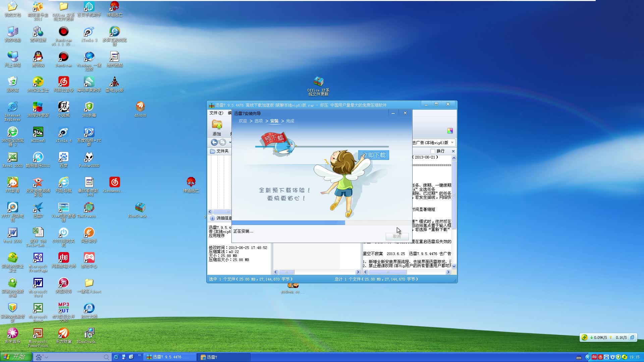
Task: Click the 360 floating speed widget icon
Action: tap(585, 338)
